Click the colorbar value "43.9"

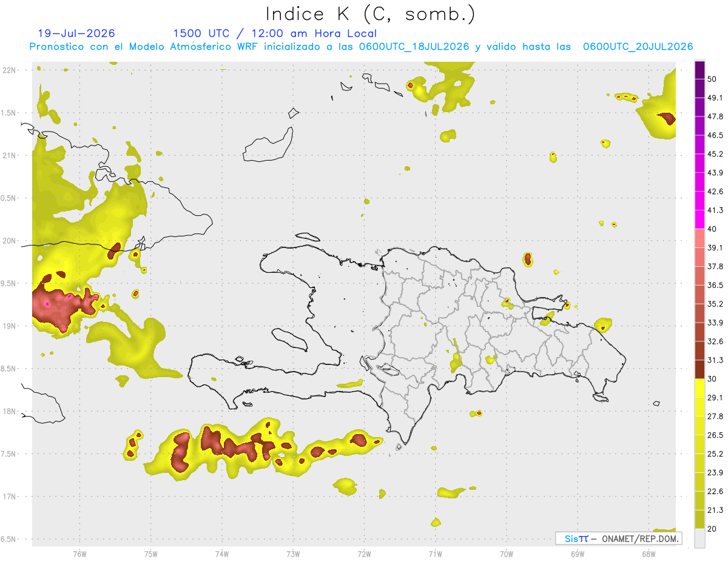coord(715,173)
